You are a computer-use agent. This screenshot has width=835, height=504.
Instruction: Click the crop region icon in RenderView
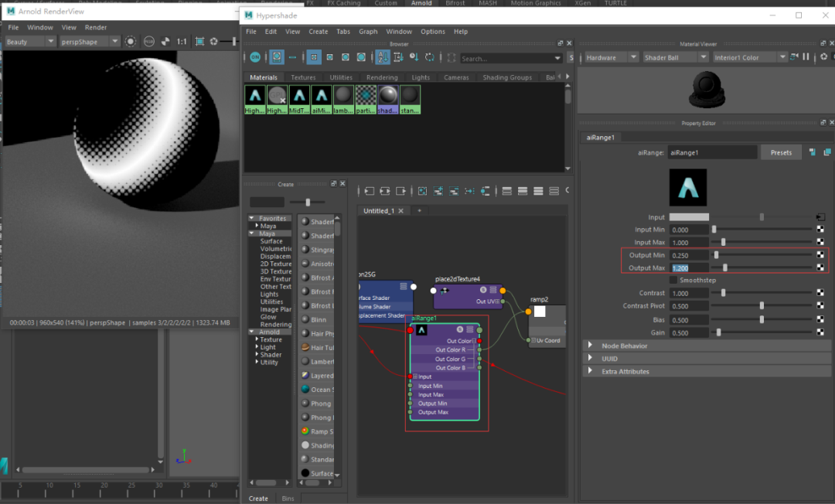point(199,42)
